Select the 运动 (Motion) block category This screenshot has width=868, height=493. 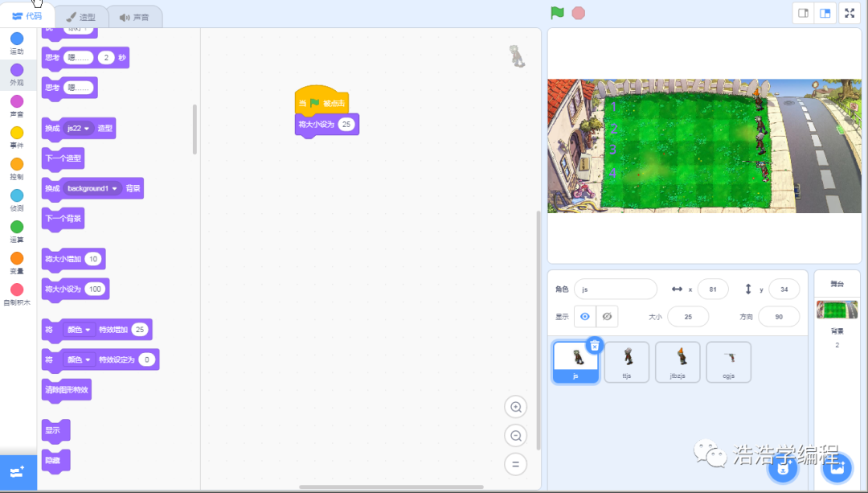pyautogui.click(x=17, y=43)
